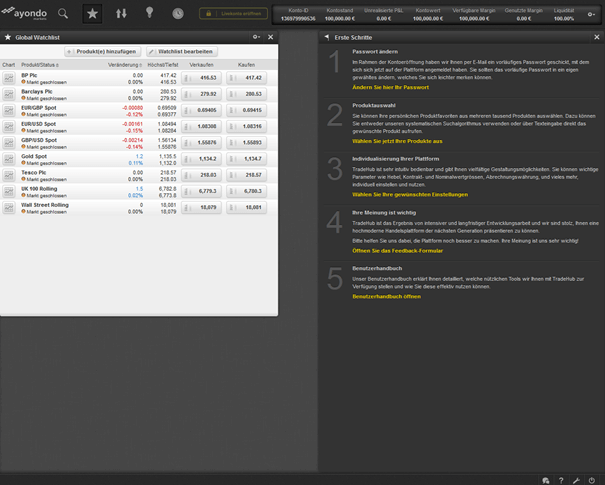Click Barclays Plc buy price 280.53
The image size is (605, 485).
(x=247, y=94)
